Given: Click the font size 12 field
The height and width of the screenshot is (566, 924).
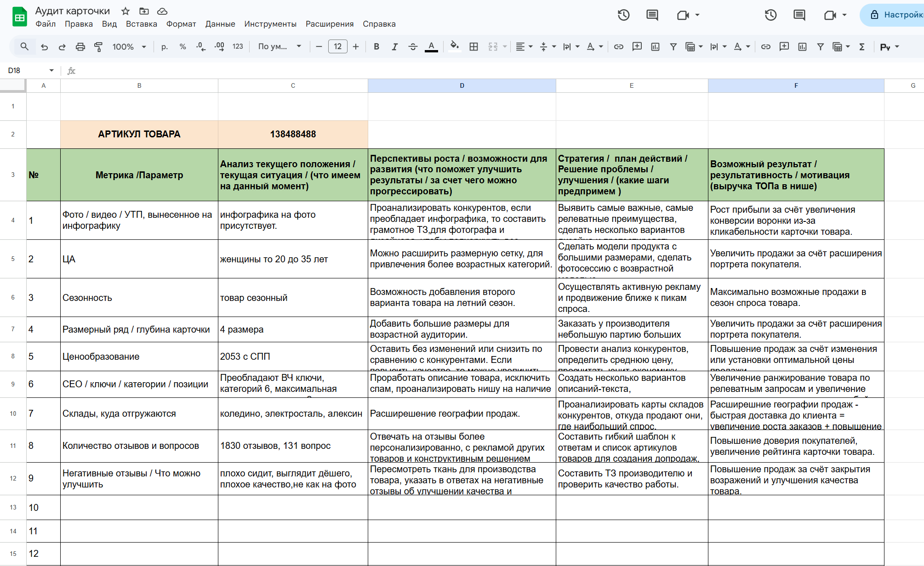Looking at the screenshot, I should [x=337, y=46].
